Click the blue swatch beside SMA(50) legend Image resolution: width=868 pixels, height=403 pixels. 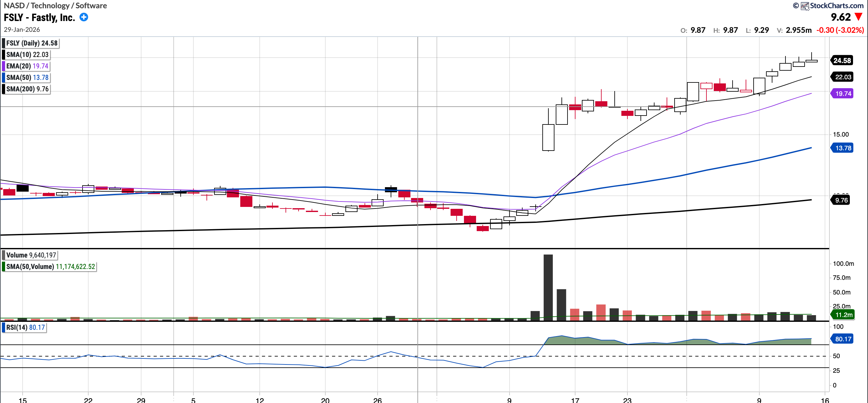pyautogui.click(x=4, y=77)
